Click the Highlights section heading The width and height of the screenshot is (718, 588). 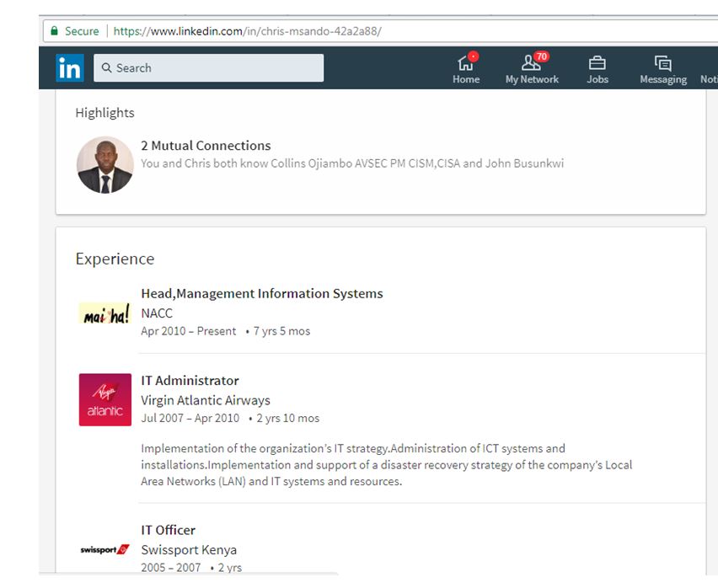[x=104, y=113]
